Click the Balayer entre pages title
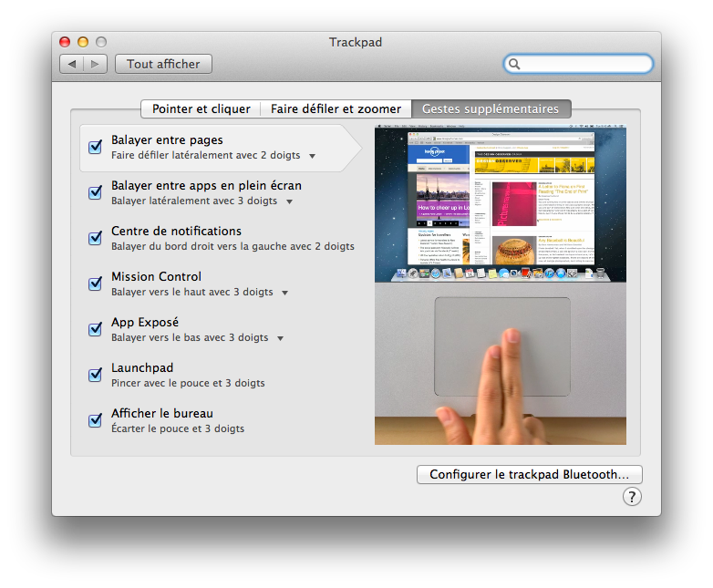The image size is (713, 588). pos(168,140)
